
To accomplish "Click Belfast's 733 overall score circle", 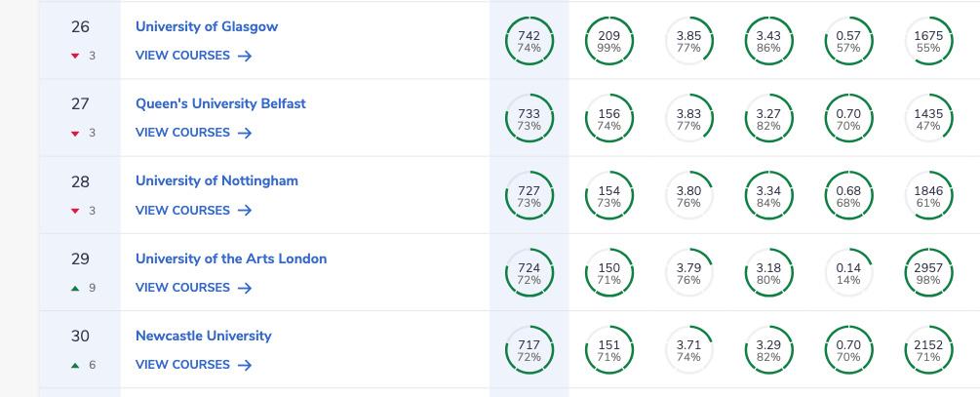I will coord(529,119).
